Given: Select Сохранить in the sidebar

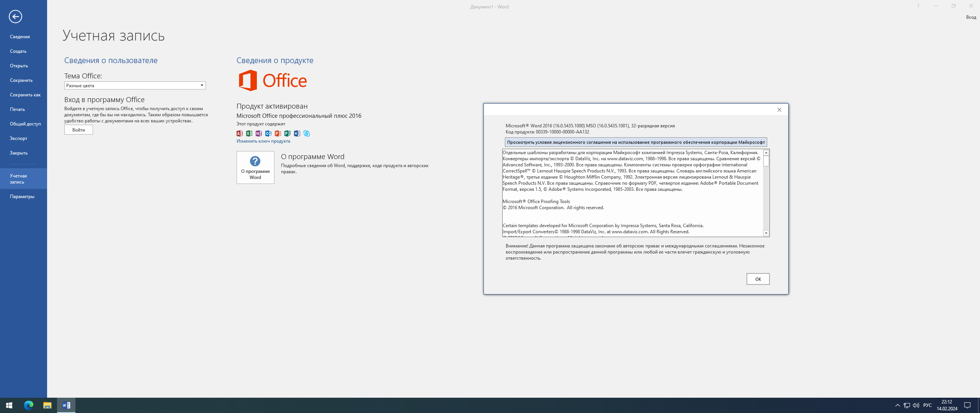Looking at the screenshot, I should (21, 80).
